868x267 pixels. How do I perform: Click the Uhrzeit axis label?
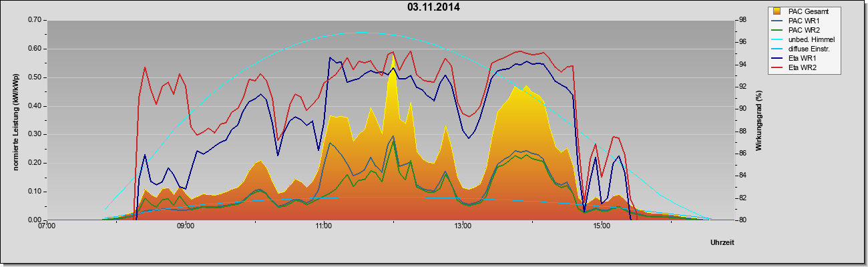click(x=722, y=244)
